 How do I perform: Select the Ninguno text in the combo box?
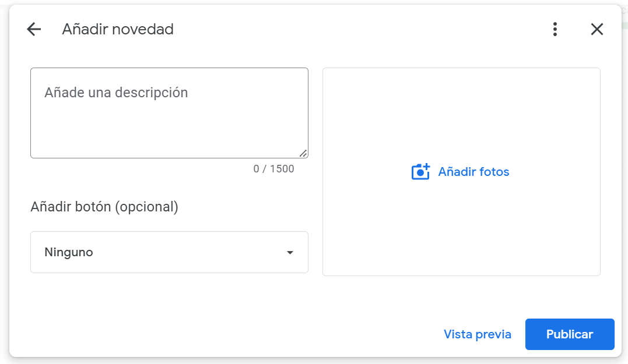(x=69, y=253)
